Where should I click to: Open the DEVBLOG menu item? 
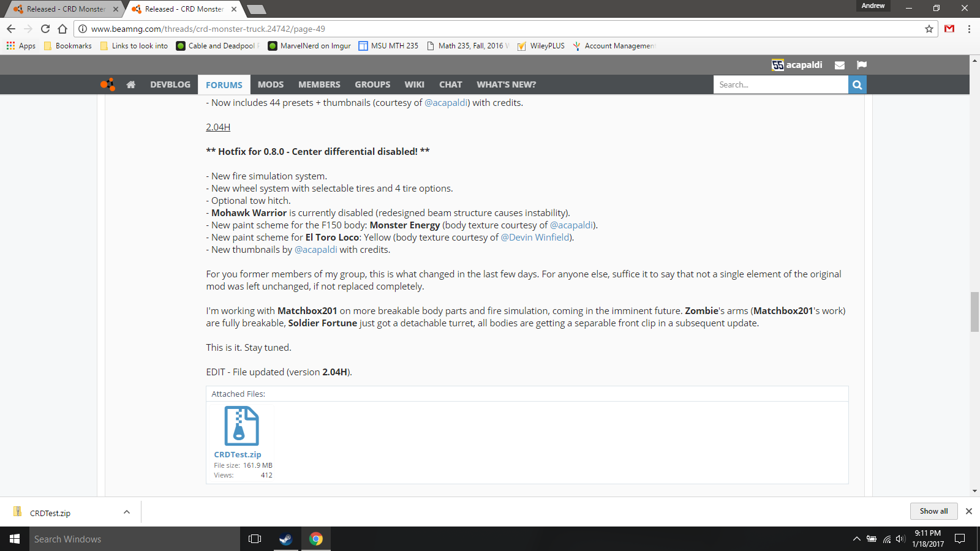(170, 84)
